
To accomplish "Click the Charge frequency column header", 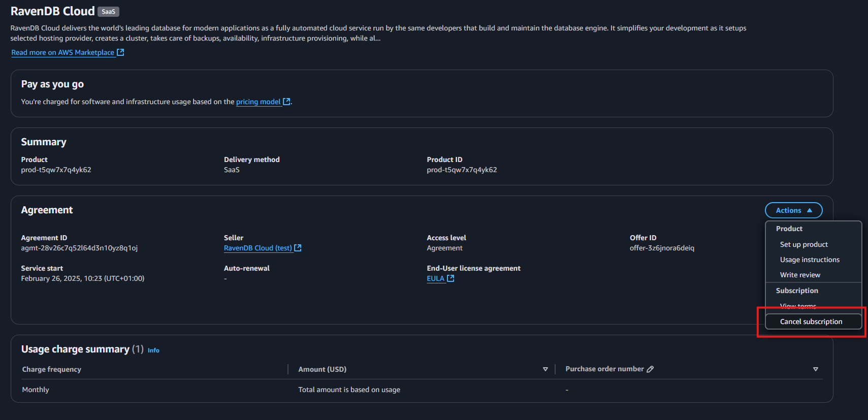I will click(x=52, y=369).
